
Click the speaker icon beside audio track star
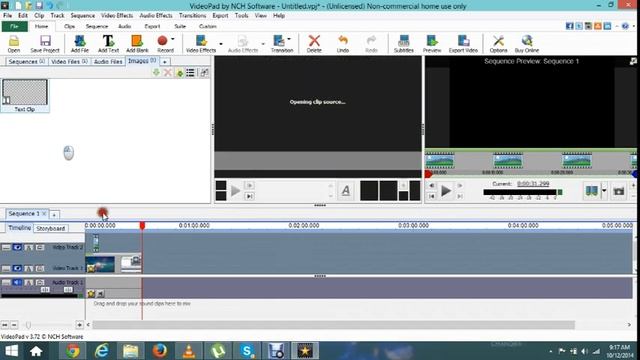[100, 293]
